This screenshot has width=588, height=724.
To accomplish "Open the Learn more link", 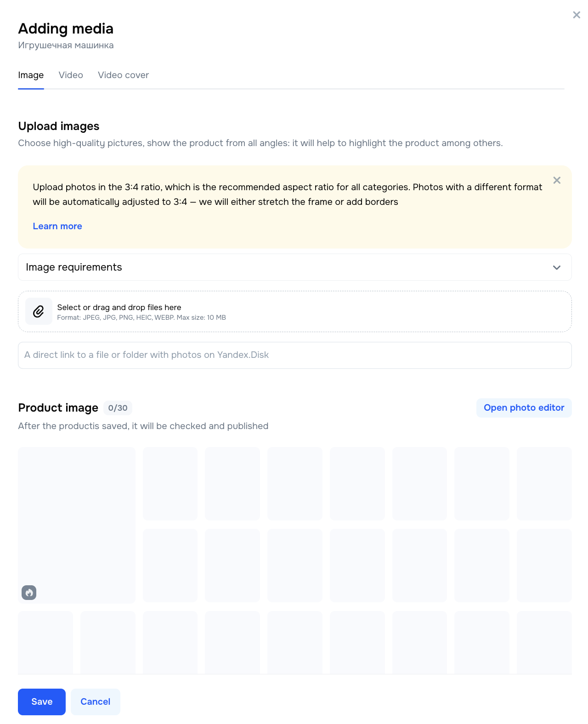I will pyautogui.click(x=57, y=226).
